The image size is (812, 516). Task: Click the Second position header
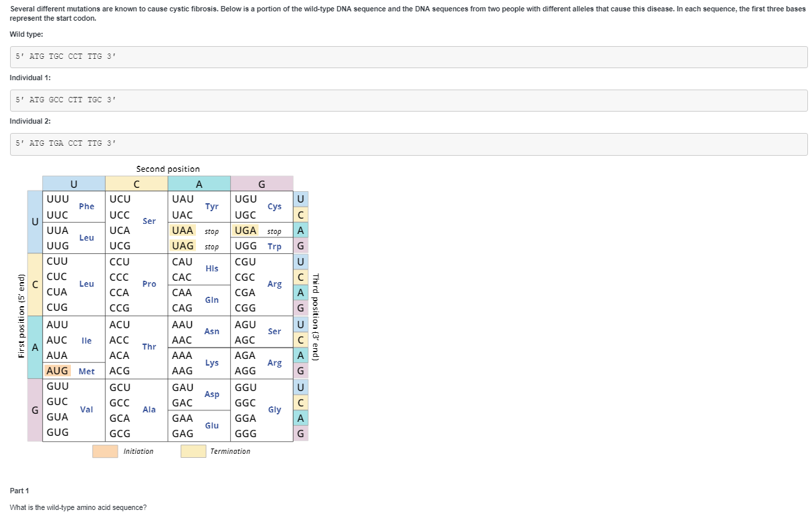[168, 168]
